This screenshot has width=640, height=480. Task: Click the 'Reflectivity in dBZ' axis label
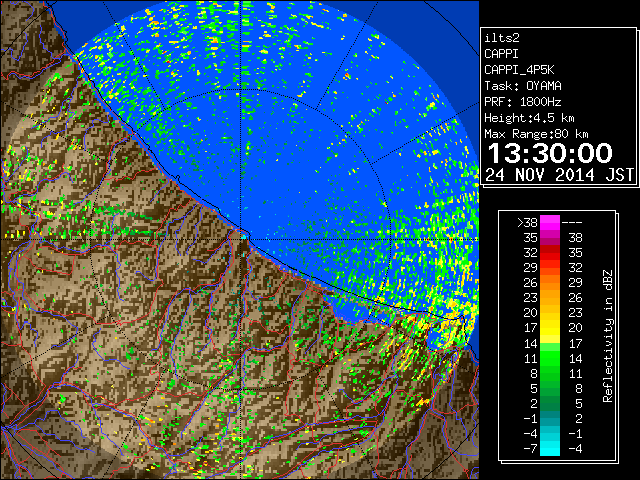608,336
